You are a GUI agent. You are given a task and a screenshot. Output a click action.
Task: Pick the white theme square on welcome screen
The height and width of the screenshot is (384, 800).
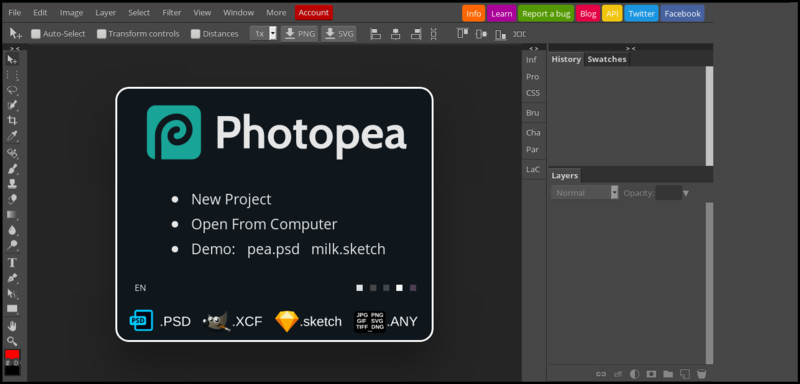tap(399, 288)
